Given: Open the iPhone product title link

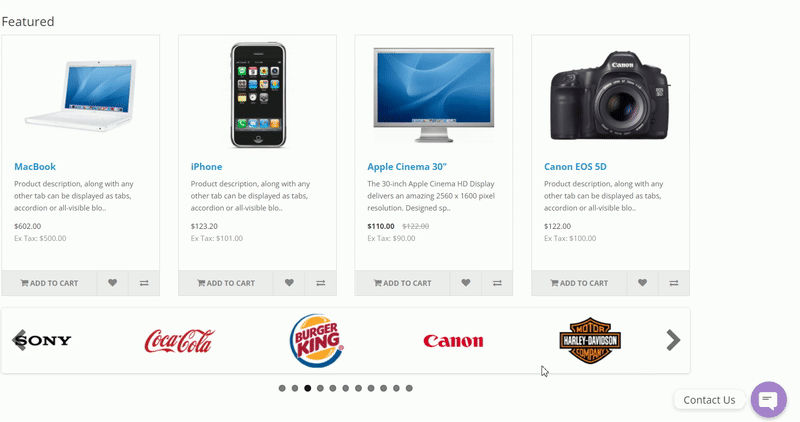Looking at the screenshot, I should (206, 167).
